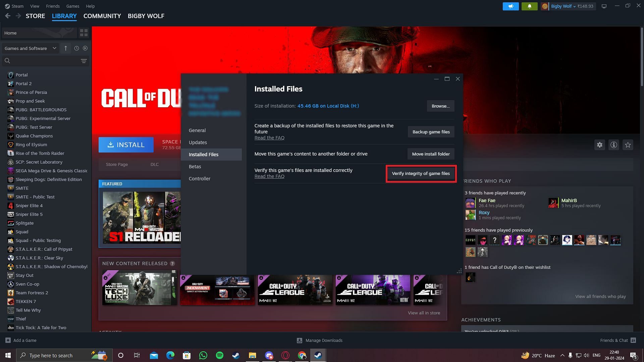Open Microsoft Edge from the taskbar

[x=170, y=355]
